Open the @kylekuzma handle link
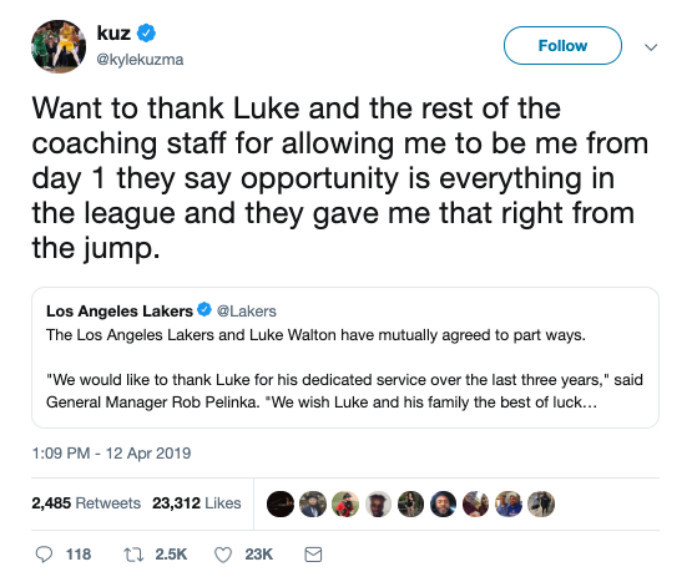 (140, 59)
